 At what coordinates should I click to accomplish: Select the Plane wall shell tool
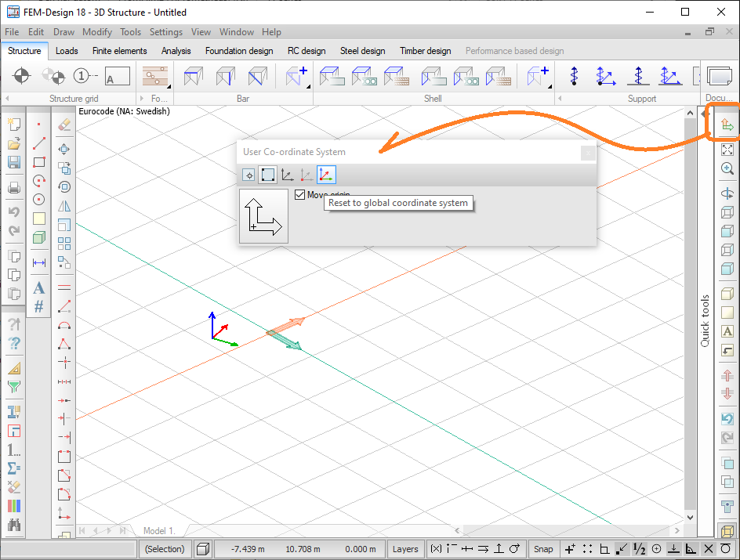433,76
